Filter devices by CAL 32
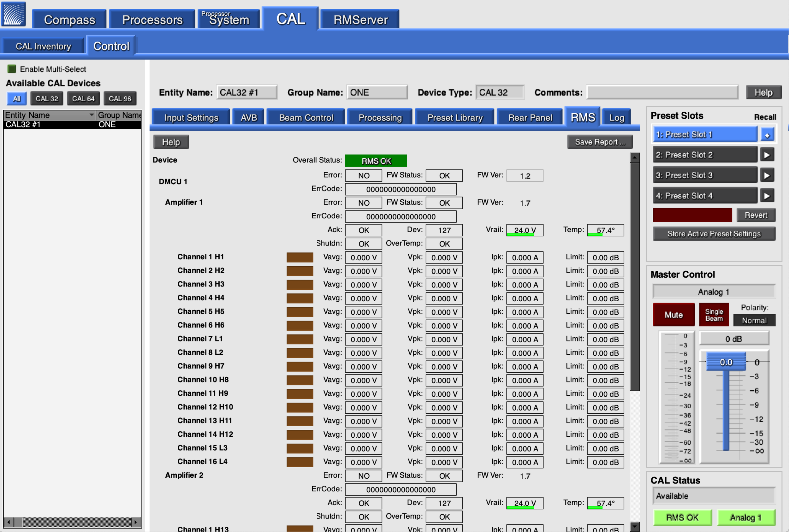The image size is (789, 532). [47, 99]
